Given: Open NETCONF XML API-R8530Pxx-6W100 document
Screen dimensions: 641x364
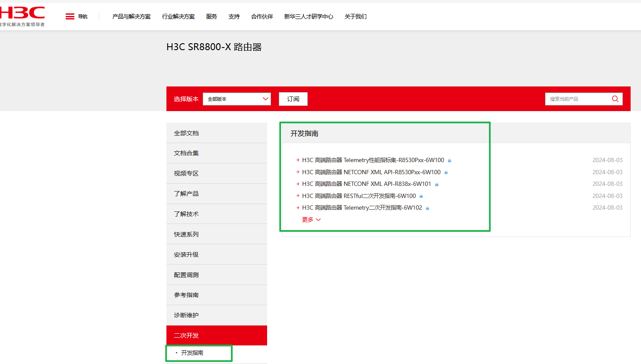Looking at the screenshot, I should pos(371,172).
